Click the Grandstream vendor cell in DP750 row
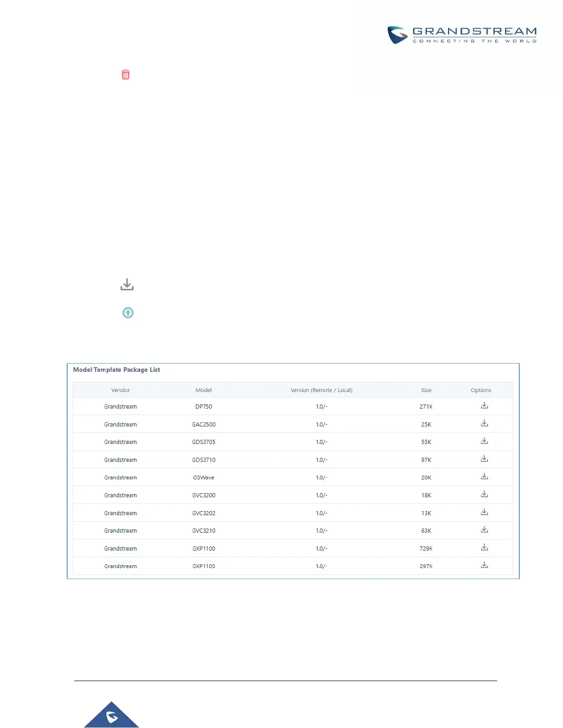563x728 pixels. click(121, 407)
